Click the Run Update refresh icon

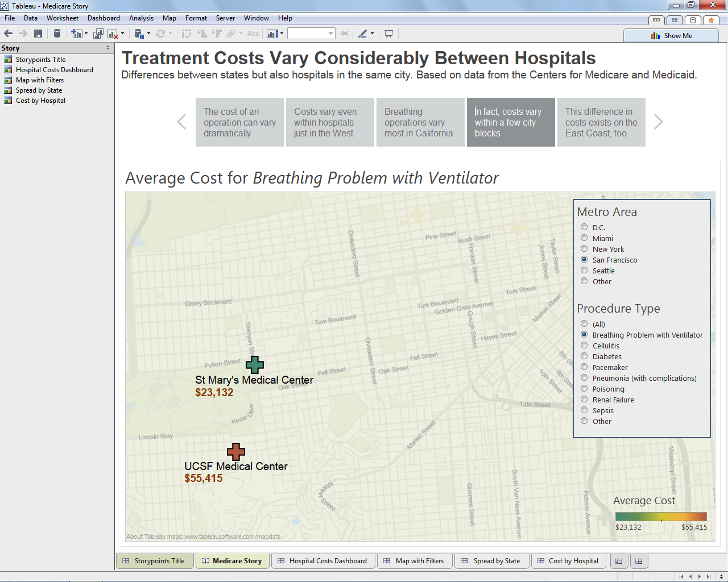click(x=161, y=34)
